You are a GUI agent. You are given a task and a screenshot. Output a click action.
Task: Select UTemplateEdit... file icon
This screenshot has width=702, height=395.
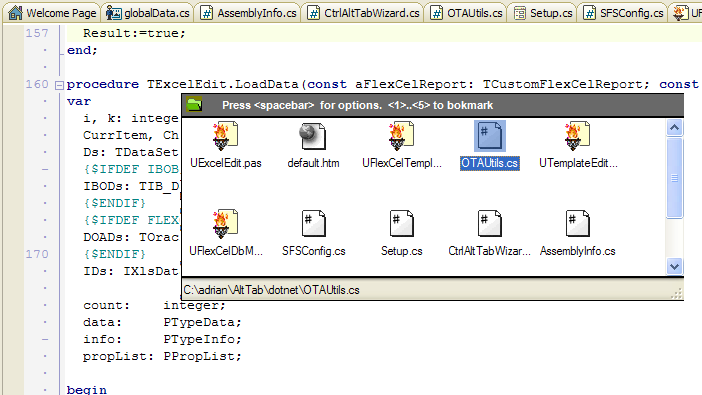coord(577,136)
